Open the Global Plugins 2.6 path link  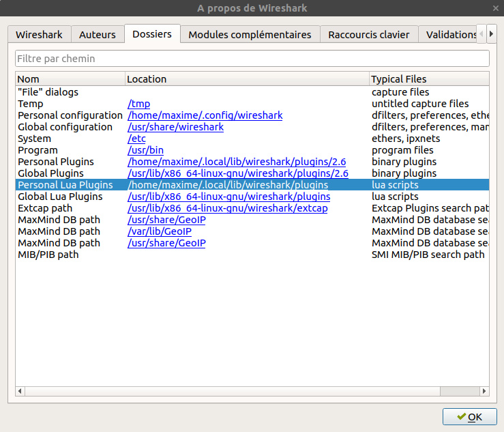click(238, 173)
